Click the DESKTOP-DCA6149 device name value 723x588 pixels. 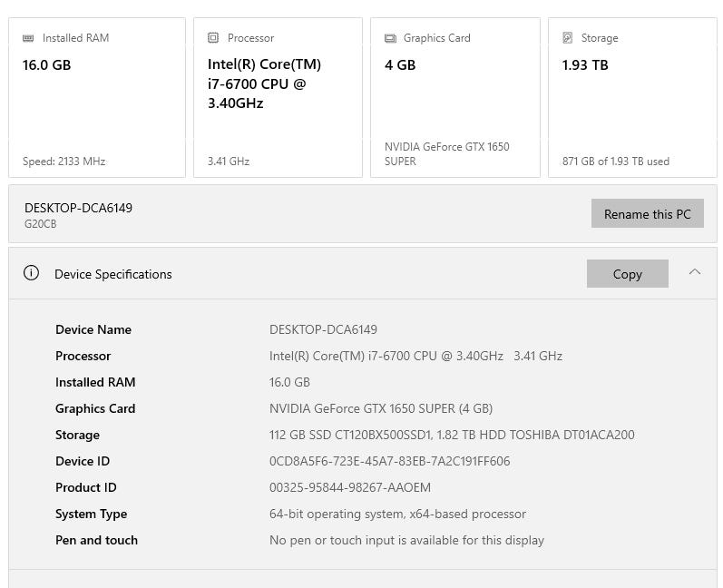[323, 329]
